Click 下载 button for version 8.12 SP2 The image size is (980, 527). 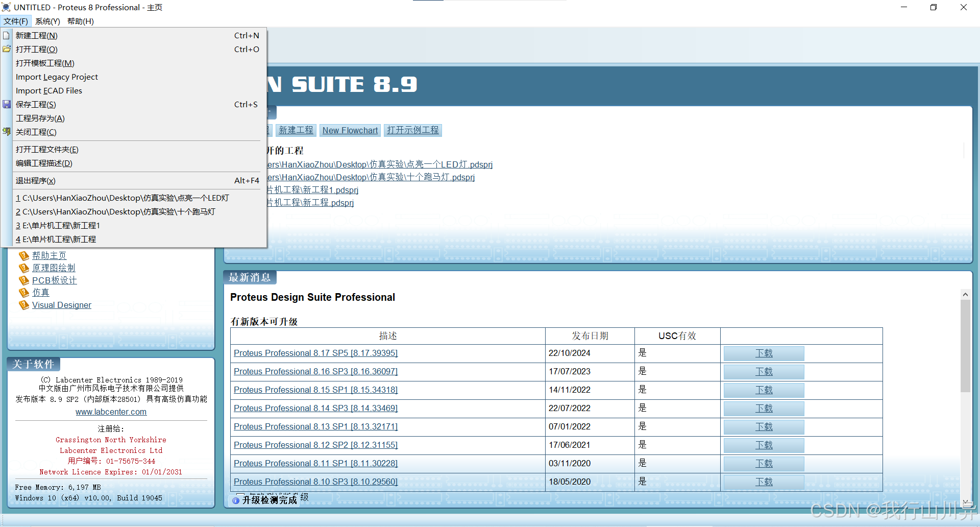pos(764,445)
